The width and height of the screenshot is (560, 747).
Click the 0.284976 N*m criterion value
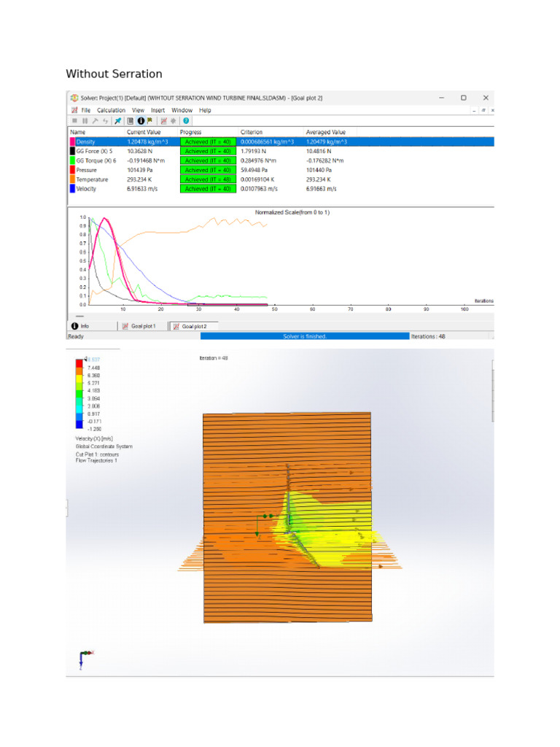(x=258, y=160)
